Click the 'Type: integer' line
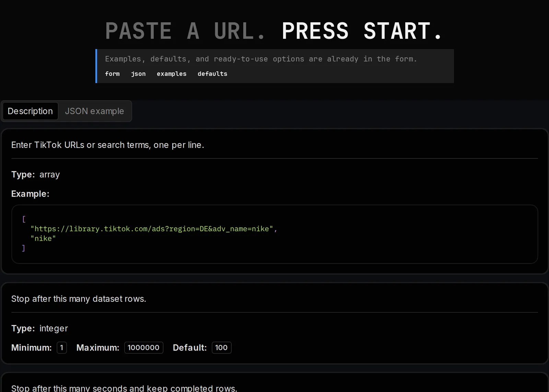 point(40,328)
